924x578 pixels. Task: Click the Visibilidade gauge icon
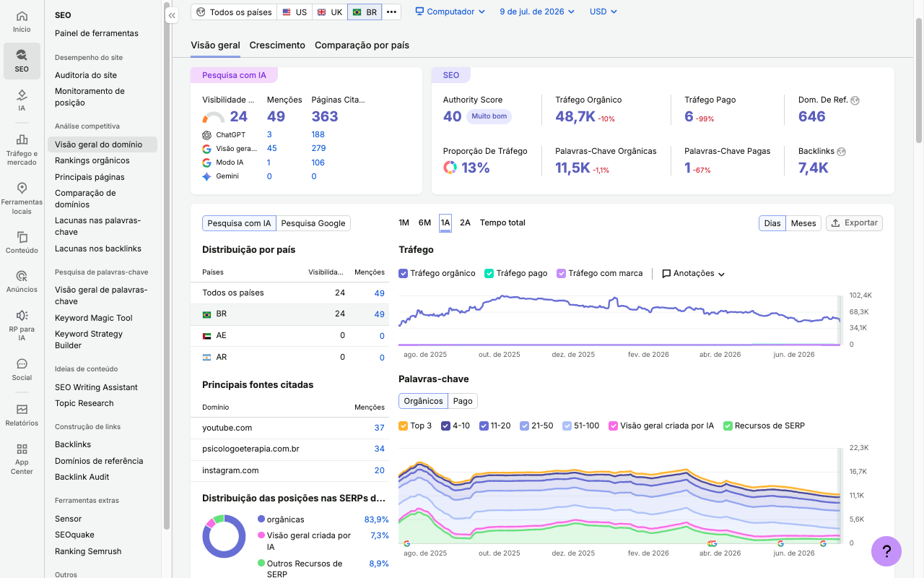coord(214,117)
